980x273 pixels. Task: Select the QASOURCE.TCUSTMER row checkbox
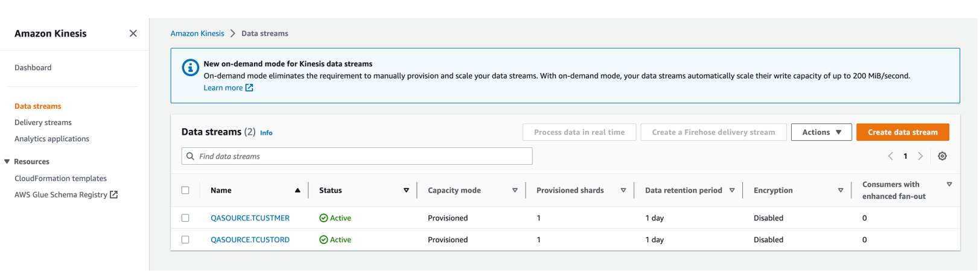[186, 219]
